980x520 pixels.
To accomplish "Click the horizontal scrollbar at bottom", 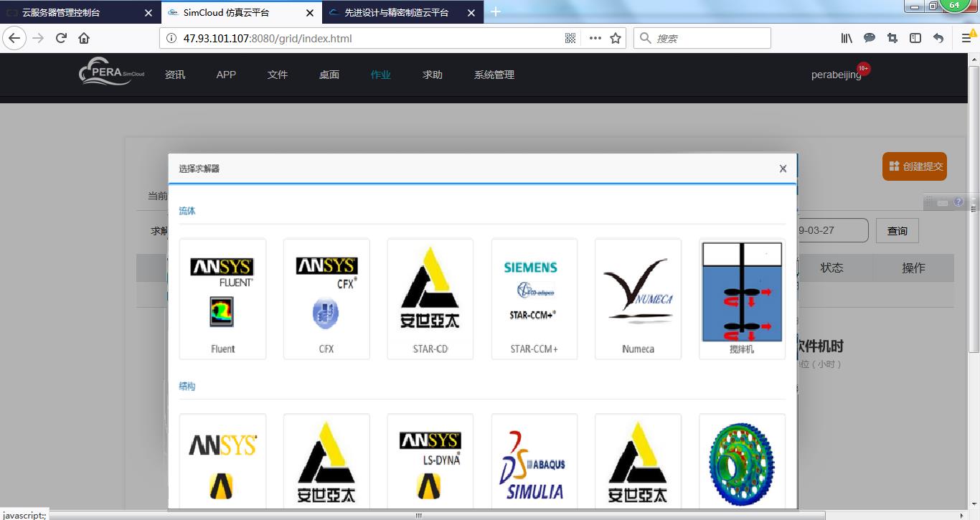I will pyautogui.click(x=438, y=515).
